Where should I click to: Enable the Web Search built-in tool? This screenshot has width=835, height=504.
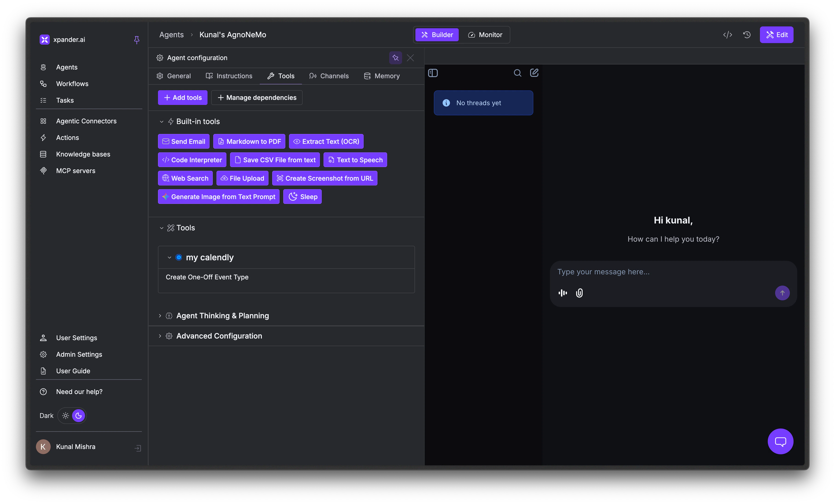pyautogui.click(x=185, y=178)
